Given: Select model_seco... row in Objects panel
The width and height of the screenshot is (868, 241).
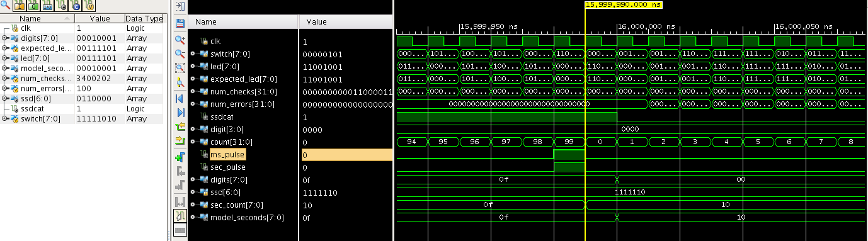Looking at the screenshot, I should point(82,69).
